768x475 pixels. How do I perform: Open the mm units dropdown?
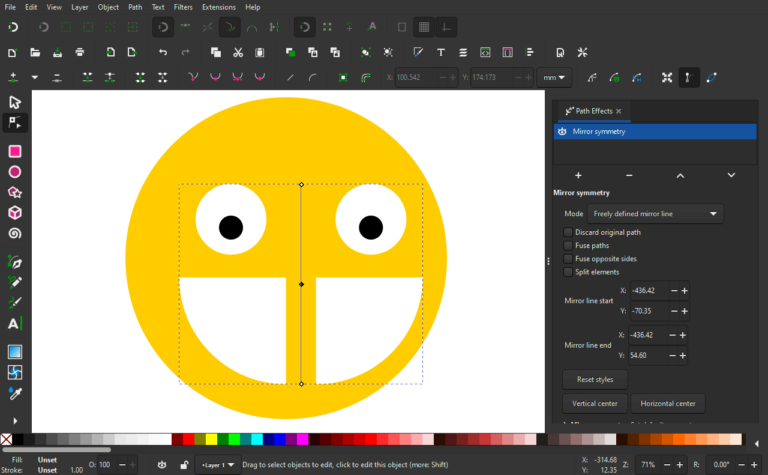click(554, 77)
